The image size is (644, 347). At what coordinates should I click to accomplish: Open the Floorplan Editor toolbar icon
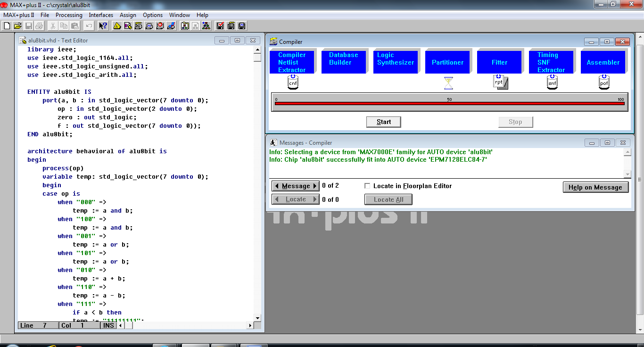point(128,25)
